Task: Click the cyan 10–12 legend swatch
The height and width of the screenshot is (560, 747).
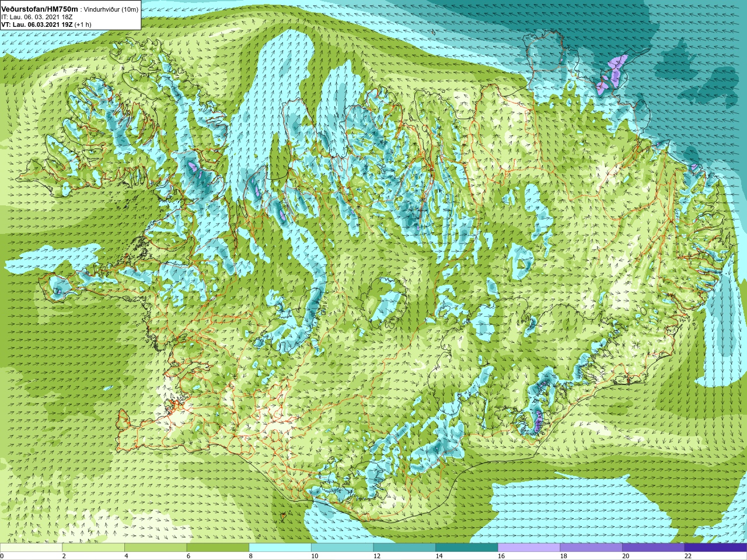Action: tap(342, 548)
